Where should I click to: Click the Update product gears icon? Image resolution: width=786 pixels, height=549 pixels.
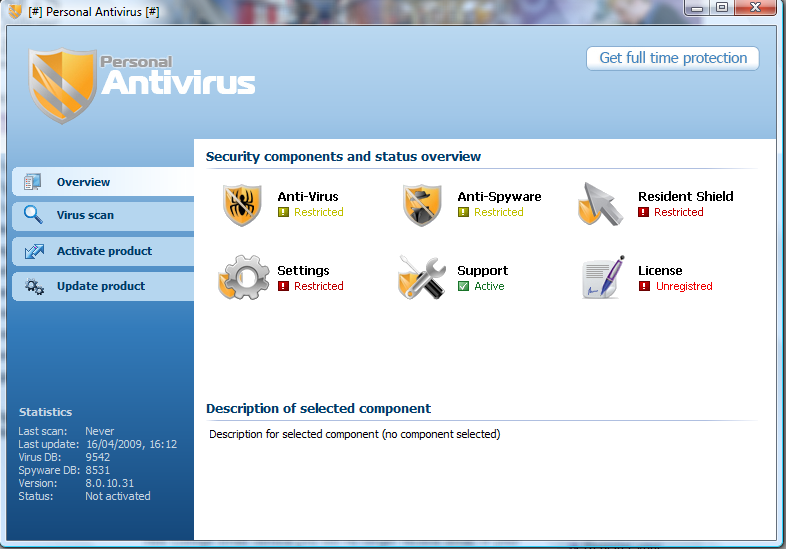[x=35, y=287]
